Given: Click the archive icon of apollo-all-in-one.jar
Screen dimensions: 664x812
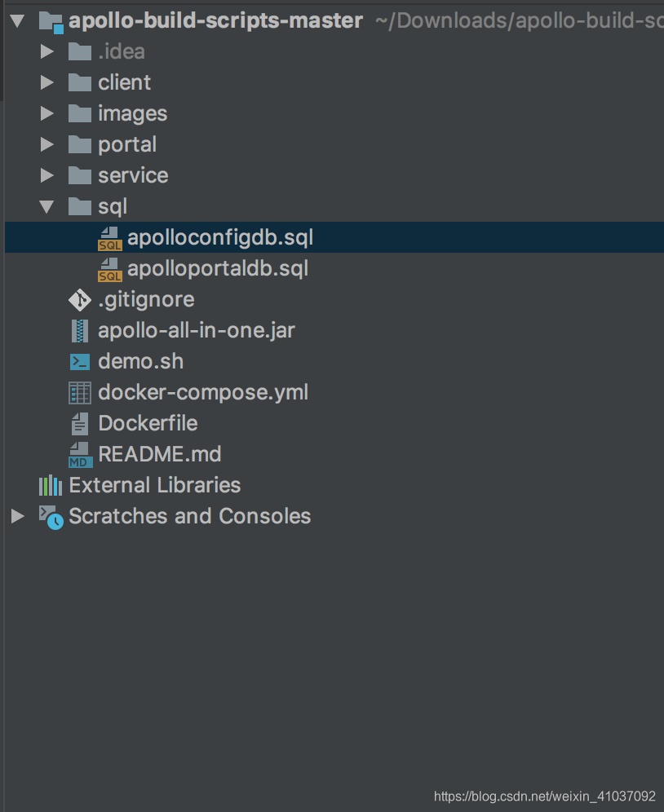Looking at the screenshot, I should [x=80, y=331].
